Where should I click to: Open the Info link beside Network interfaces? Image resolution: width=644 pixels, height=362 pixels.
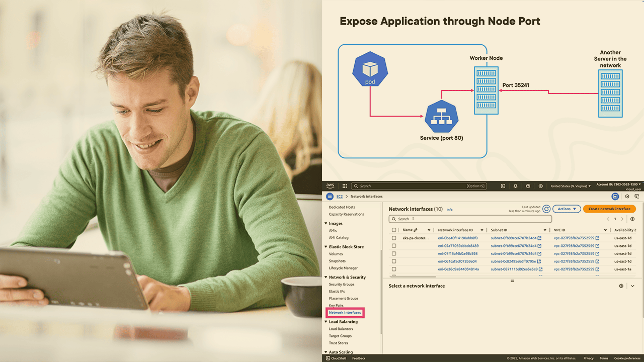(x=450, y=210)
